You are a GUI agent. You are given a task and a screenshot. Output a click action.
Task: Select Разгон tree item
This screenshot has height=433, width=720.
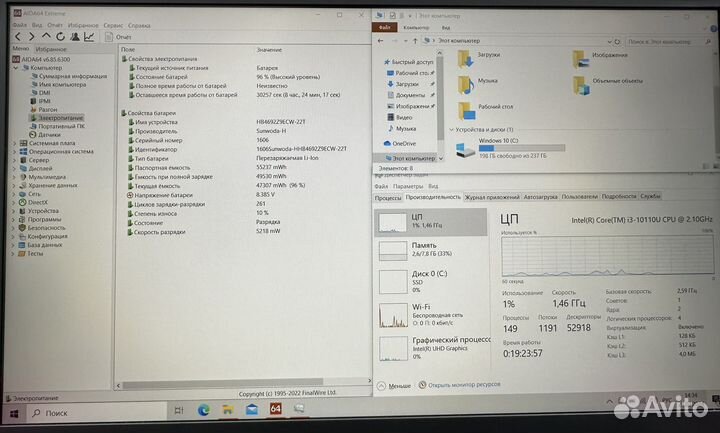[x=44, y=109]
